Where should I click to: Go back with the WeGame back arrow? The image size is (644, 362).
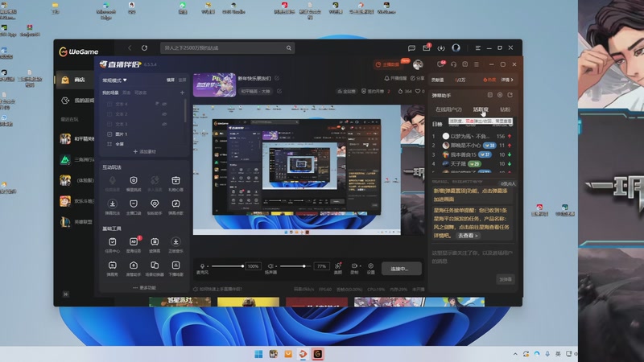click(130, 48)
